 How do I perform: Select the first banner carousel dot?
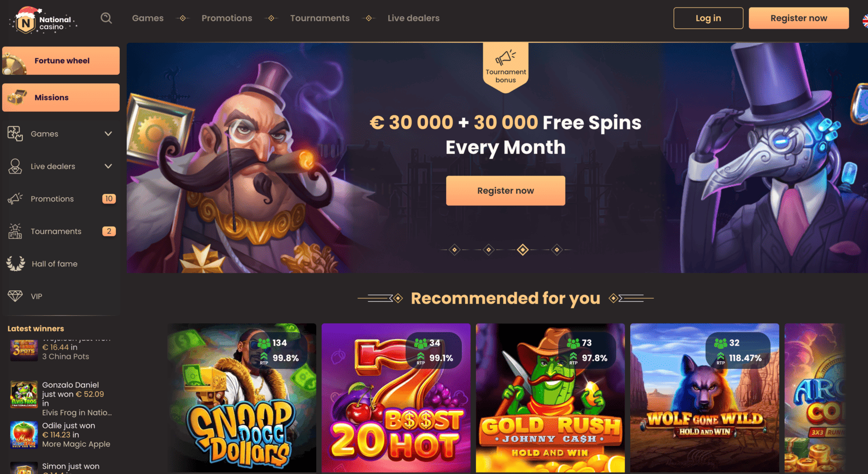tap(454, 250)
